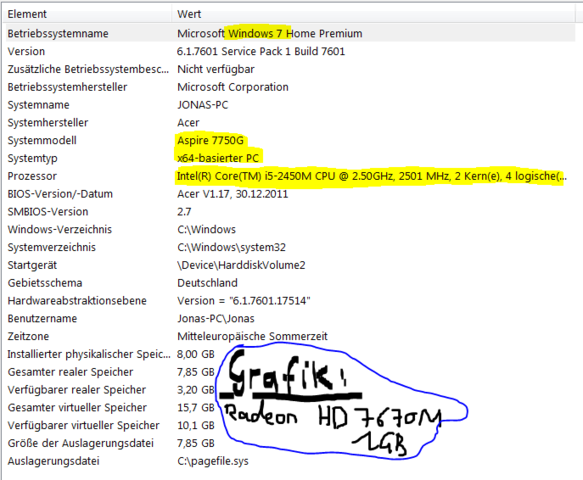Select the Installierter physikalischer Speicher row
The height and width of the screenshot is (480, 583).
click(290, 354)
